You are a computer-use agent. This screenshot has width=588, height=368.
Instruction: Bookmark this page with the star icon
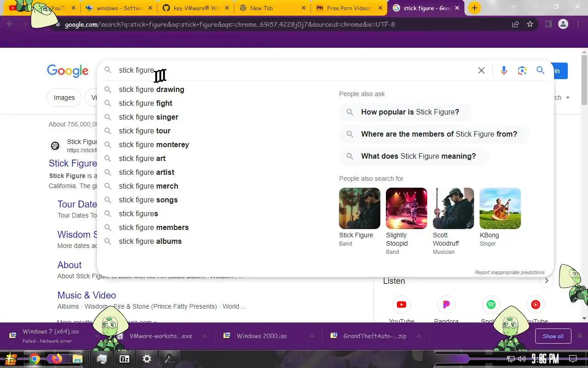[530, 24]
